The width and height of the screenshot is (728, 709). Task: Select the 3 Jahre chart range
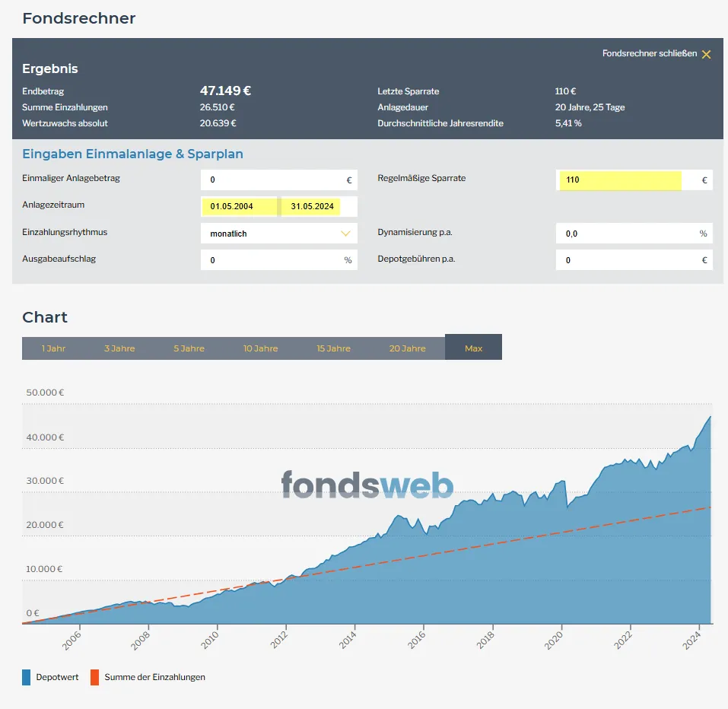point(119,348)
